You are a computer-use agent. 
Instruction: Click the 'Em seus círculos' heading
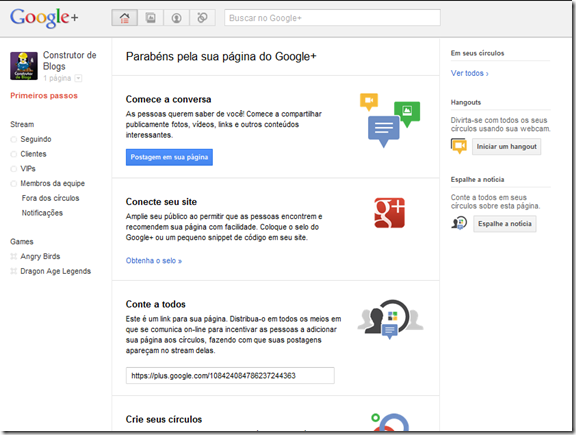[x=478, y=53]
